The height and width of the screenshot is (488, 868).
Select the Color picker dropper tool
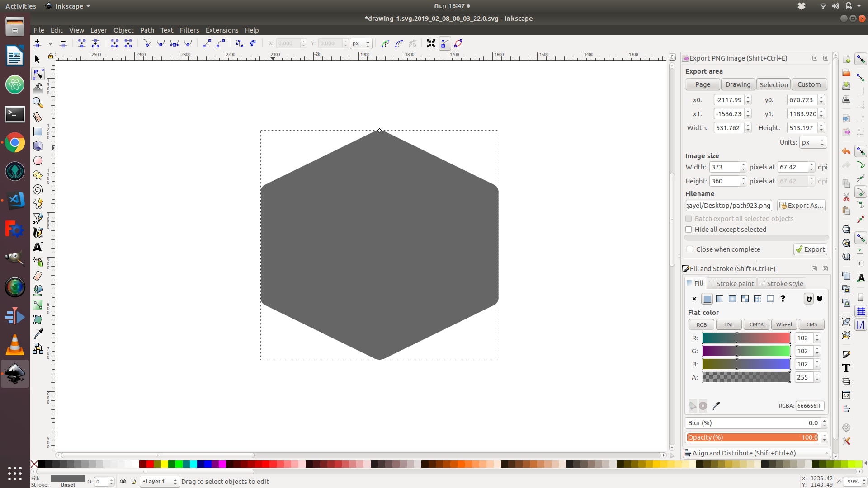point(38,334)
